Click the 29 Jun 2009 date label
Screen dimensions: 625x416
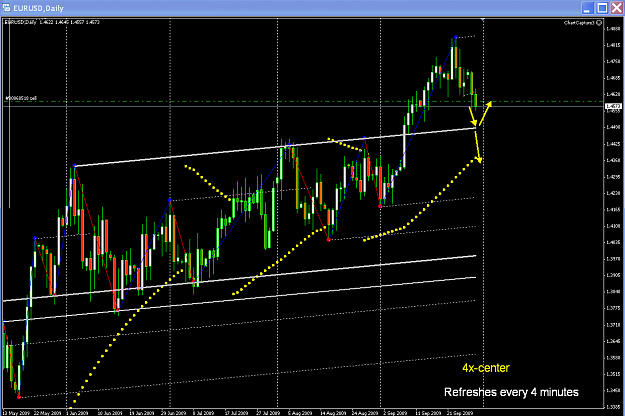173,413
